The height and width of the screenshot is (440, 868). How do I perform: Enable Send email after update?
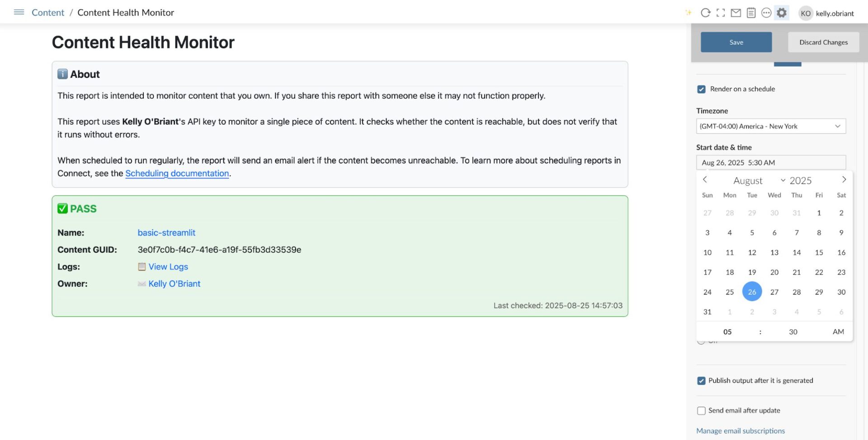(x=701, y=411)
